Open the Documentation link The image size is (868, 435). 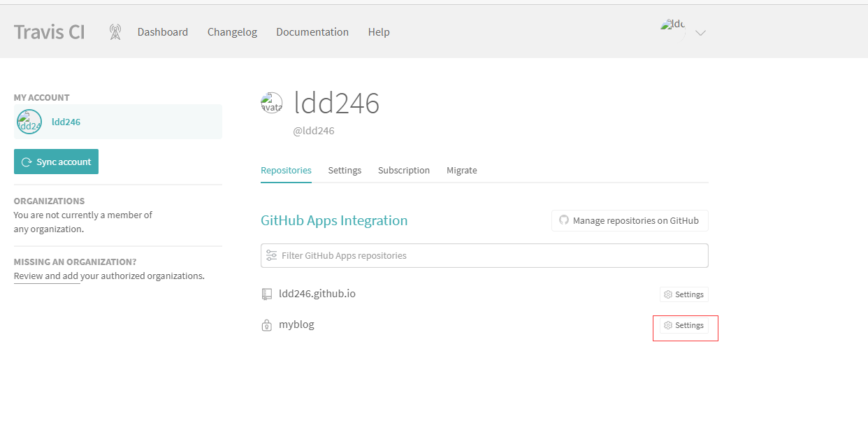click(x=312, y=31)
